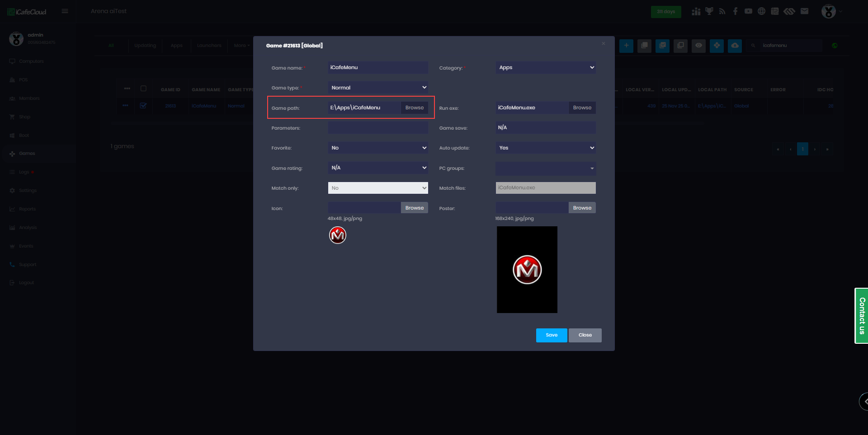Image resolution: width=868 pixels, height=435 pixels.
Task: Click the trophy icon in the header
Action: point(709,11)
